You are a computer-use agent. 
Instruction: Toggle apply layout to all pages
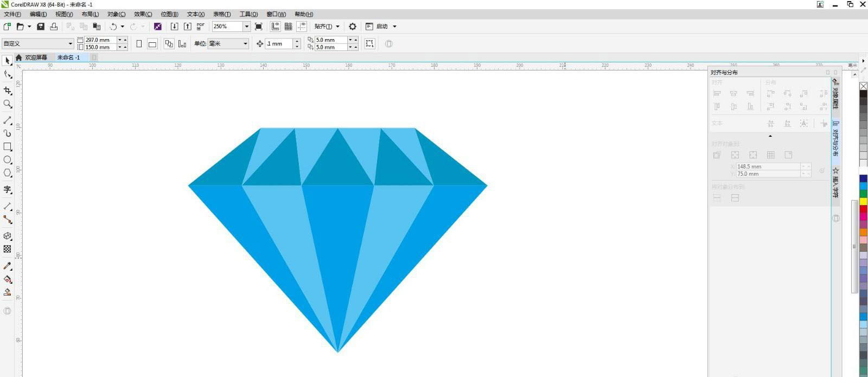[169, 43]
